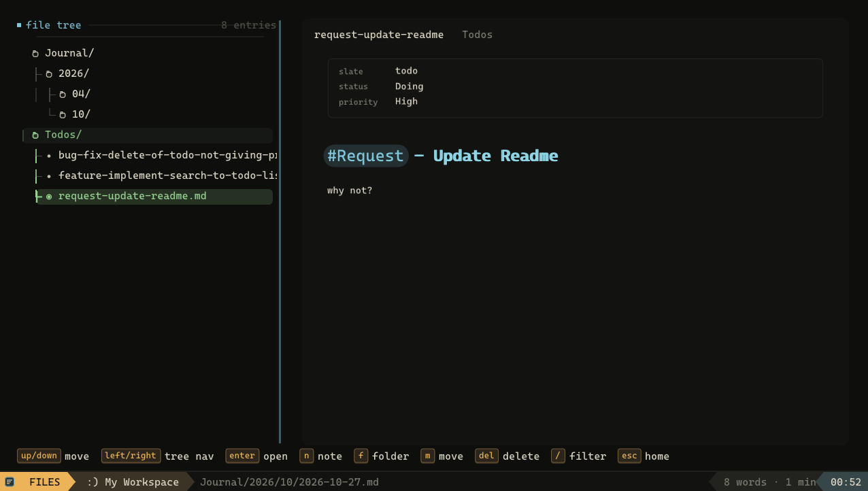Click the 'tree nav' hint label

(x=189, y=456)
